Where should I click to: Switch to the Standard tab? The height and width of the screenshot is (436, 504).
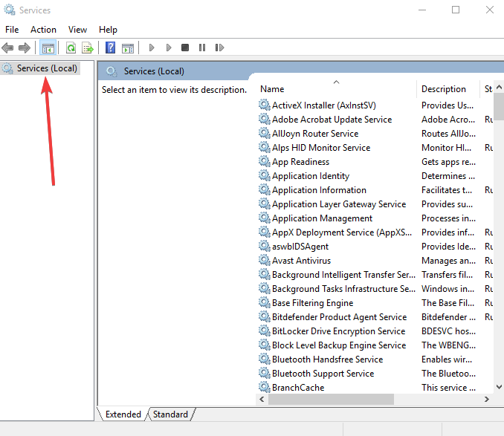pyautogui.click(x=170, y=414)
